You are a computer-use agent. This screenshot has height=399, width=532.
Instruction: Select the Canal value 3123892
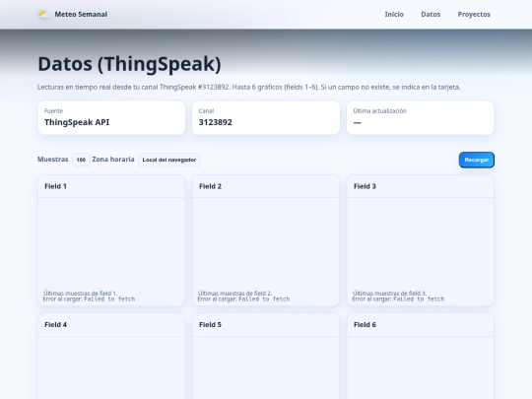[216, 122]
